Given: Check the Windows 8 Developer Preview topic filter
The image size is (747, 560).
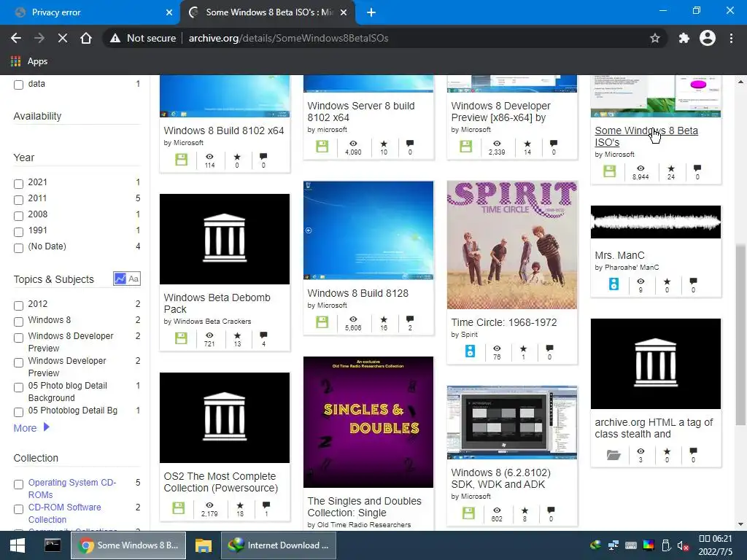Looking at the screenshot, I should coord(18,338).
